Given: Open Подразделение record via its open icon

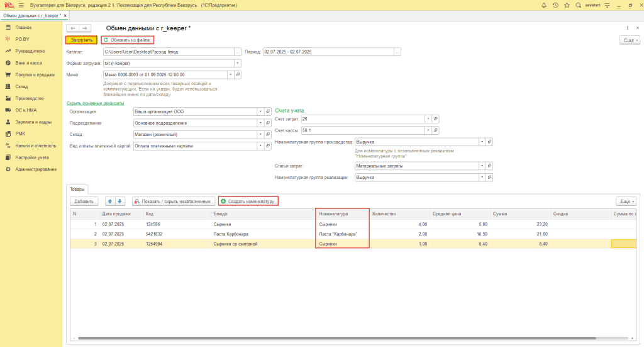Looking at the screenshot, I should click(268, 123).
